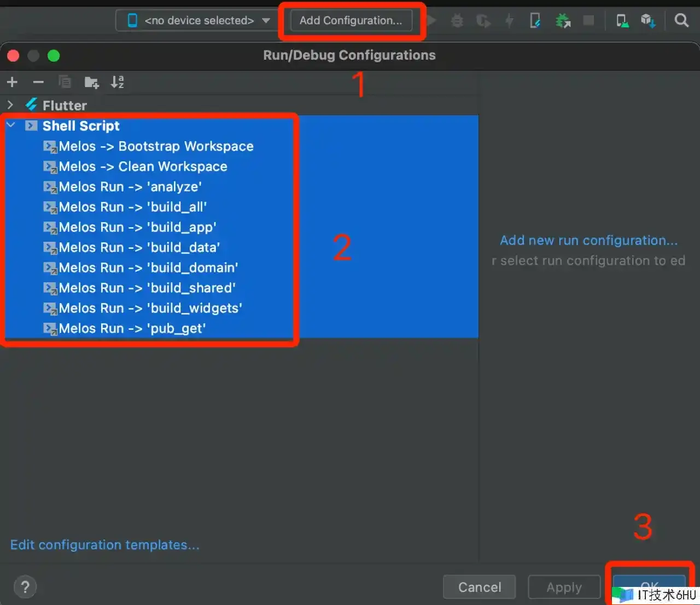
Task: Click the Flutter Hot Reload device icon
Action: 535,21
